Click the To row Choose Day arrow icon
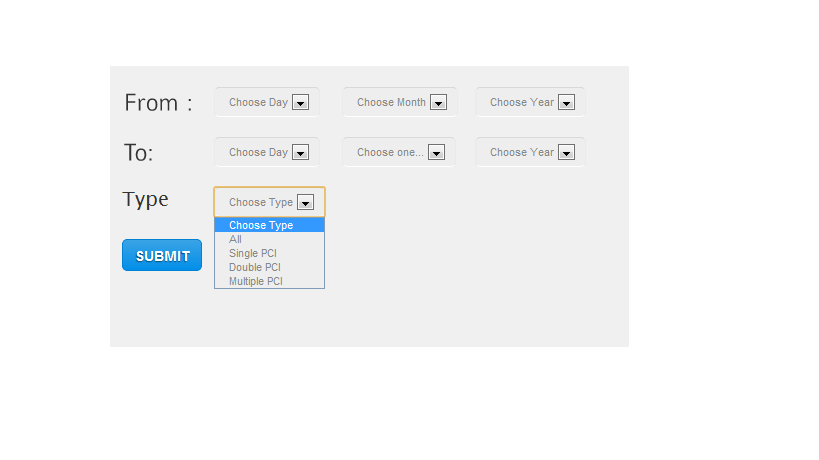Screen dimensions: 819x460 (300, 152)
